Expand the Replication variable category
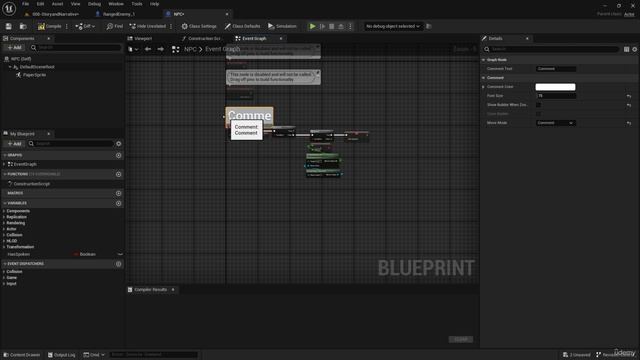 (4, 217)
